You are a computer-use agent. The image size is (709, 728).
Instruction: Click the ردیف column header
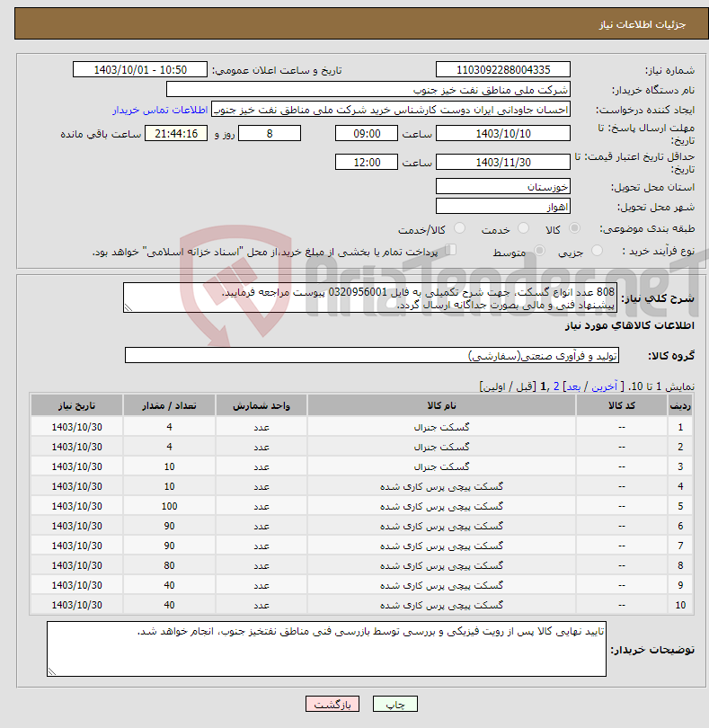(680, 405)
